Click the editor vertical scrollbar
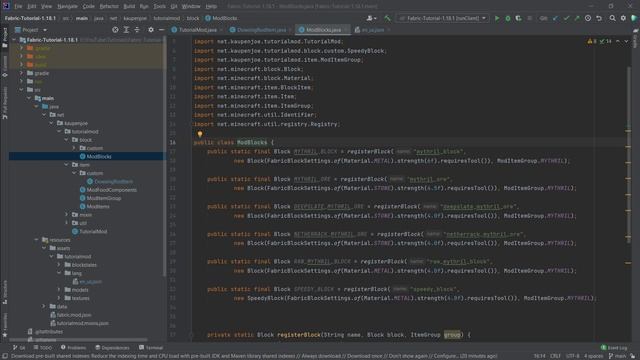This screenshot has width=640, height=360. [x=628, y=155]
